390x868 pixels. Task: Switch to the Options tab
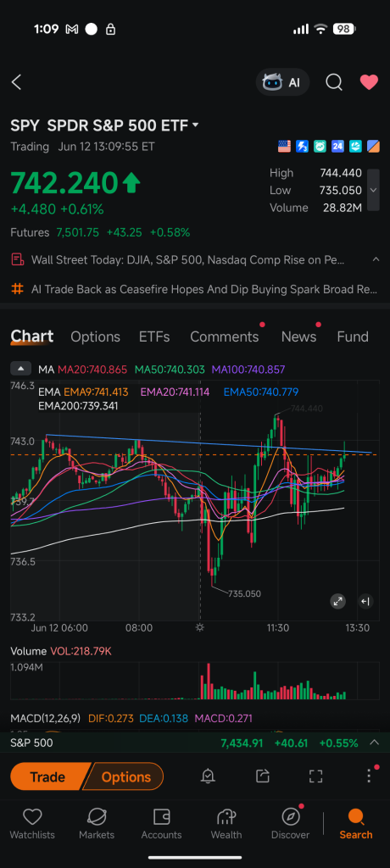pyautogui.click(x=95, y=337)
